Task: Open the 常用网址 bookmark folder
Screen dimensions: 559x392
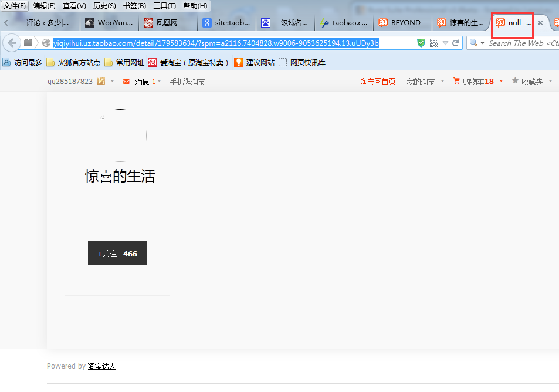Action: [124, 62]
